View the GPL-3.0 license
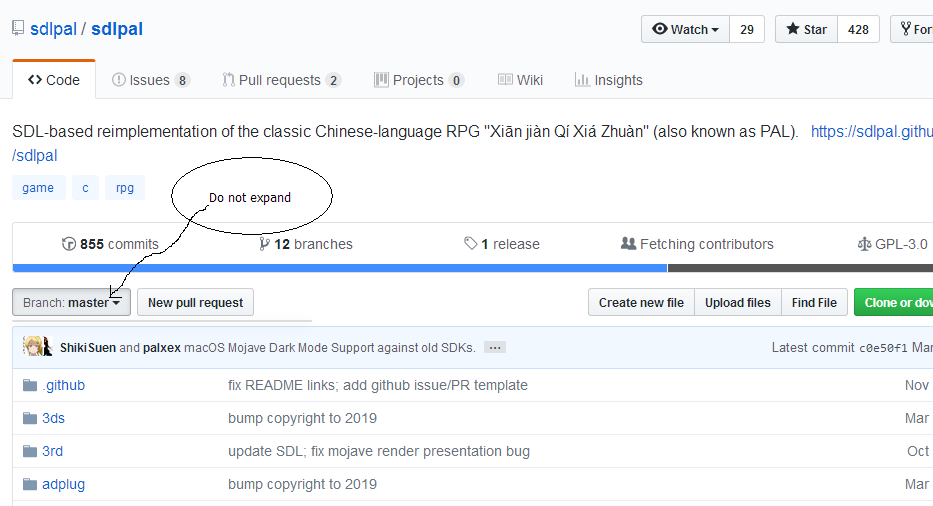Image resolution: width=933 pixels, height=506 pixels. click(892, 244)
